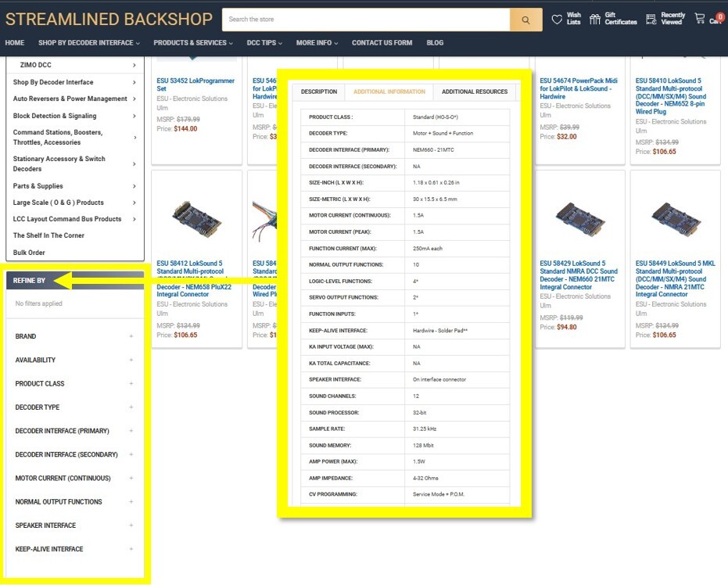Switch to the Description tab
Image resolution: width=728 pixels, height=585 pixels.
(x=319, y=92)
